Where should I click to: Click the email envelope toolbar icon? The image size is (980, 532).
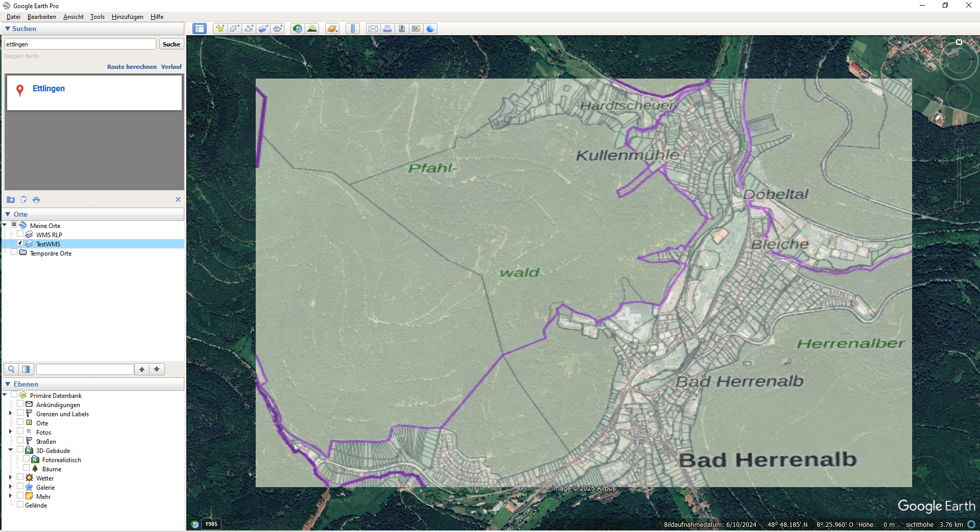pos(373,29)
